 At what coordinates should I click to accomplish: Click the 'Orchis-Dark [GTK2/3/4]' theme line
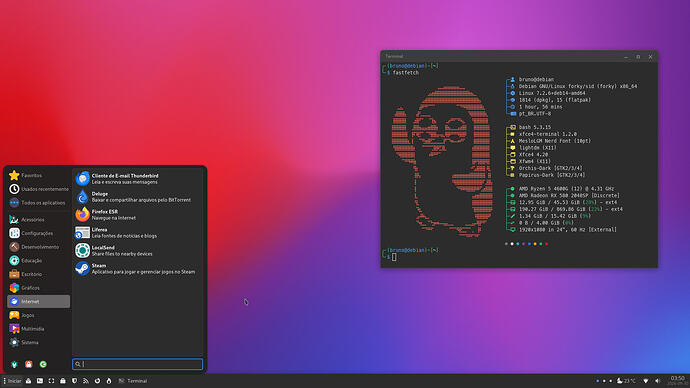(551, 168)
